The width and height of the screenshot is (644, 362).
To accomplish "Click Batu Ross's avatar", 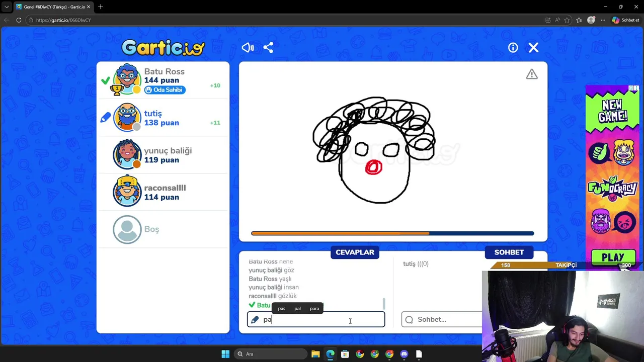I will pyautogui.click(x=127, y=79).
